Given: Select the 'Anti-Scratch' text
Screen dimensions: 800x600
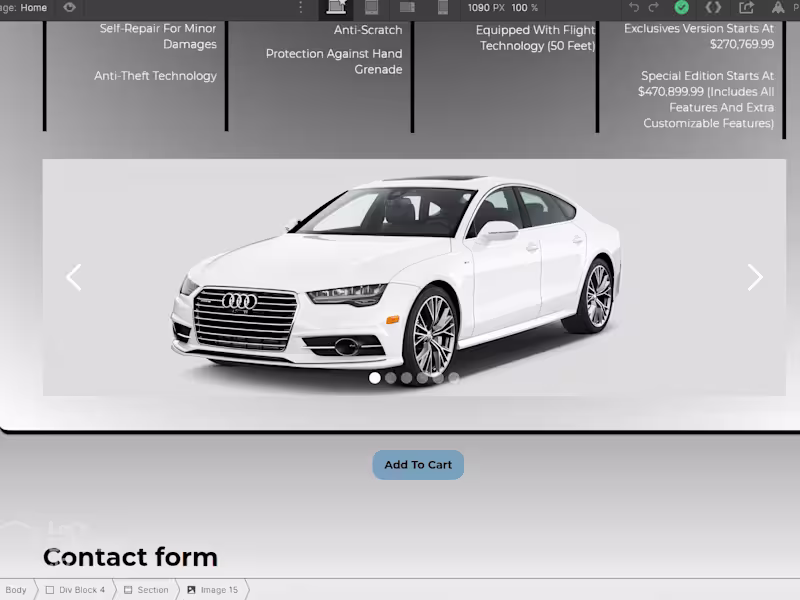Looking at the screenshot, I should click(x=368, y=30).
